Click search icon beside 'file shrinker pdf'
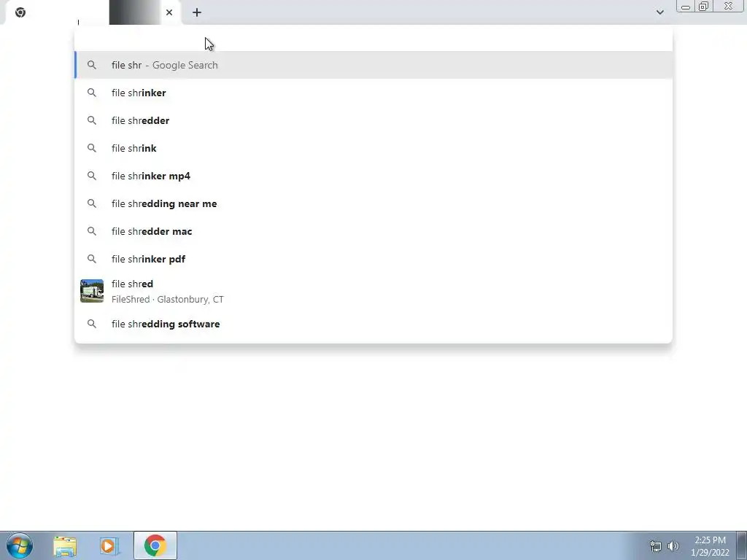This screenshot has height=560, width=747. (x=92, y=259)
